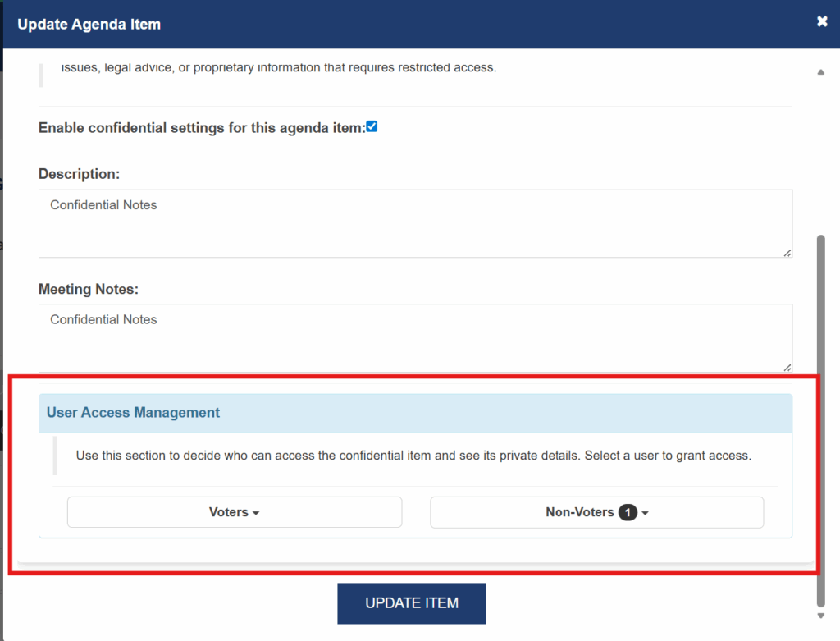Click the caret arrow after Non-Voters badge
840x641 pixels.
646,513
